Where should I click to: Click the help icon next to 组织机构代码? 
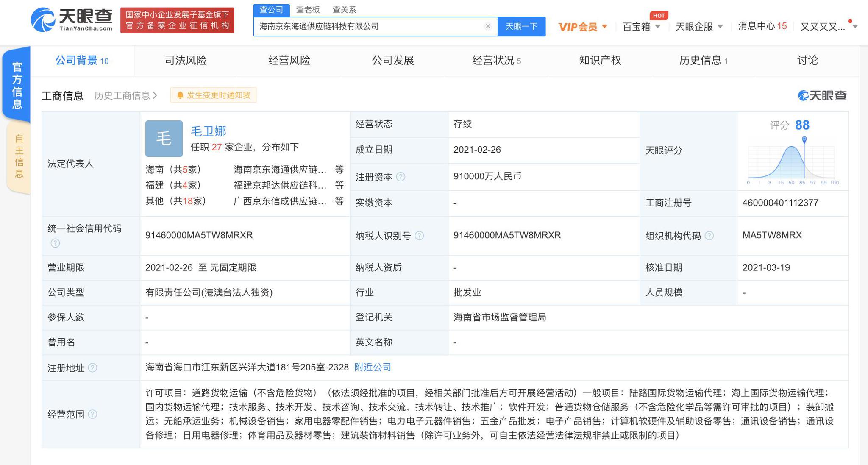(709, 236)
